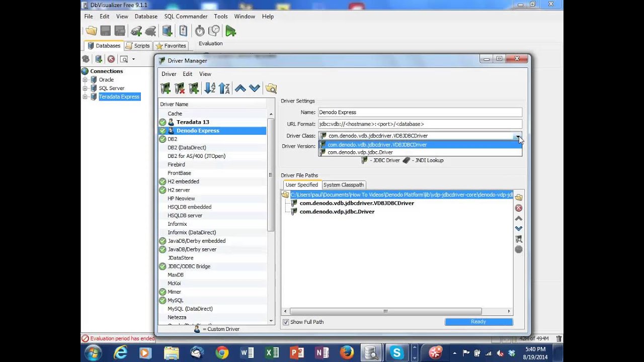Switch to the Favorites tab

pos(171,45)
